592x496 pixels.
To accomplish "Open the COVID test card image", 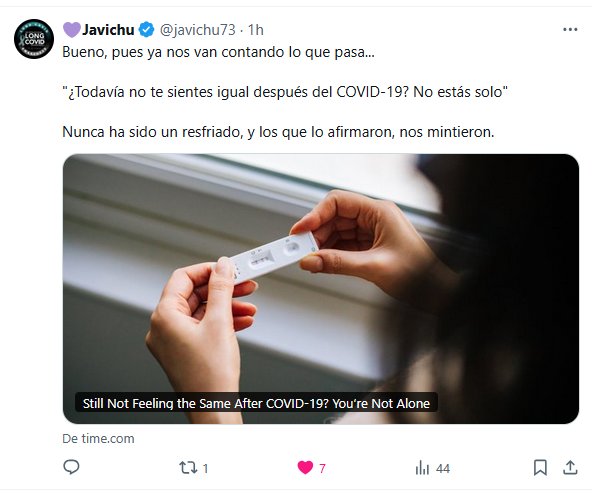I will 321,289.
